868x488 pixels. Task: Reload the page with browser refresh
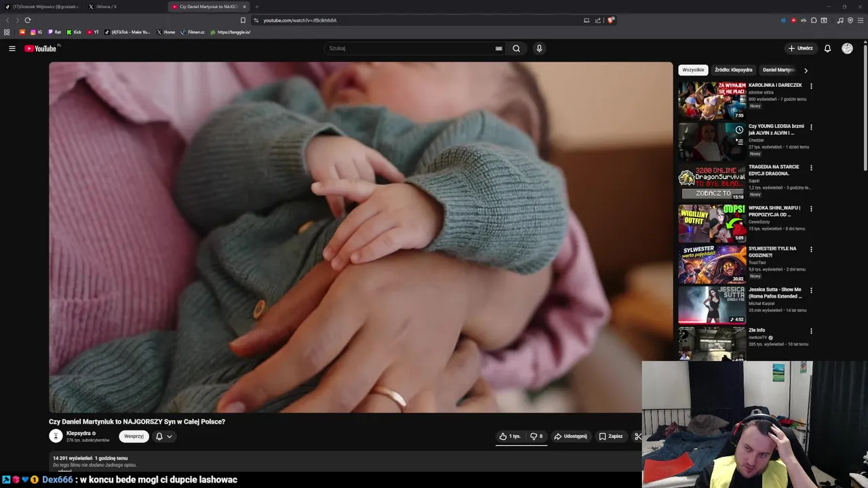point(28,20)
